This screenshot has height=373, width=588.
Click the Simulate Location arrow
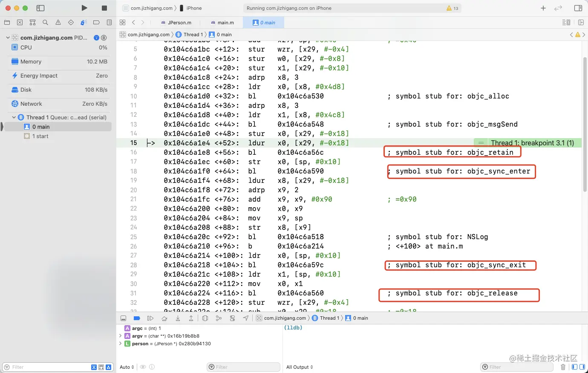pos(246,318)
